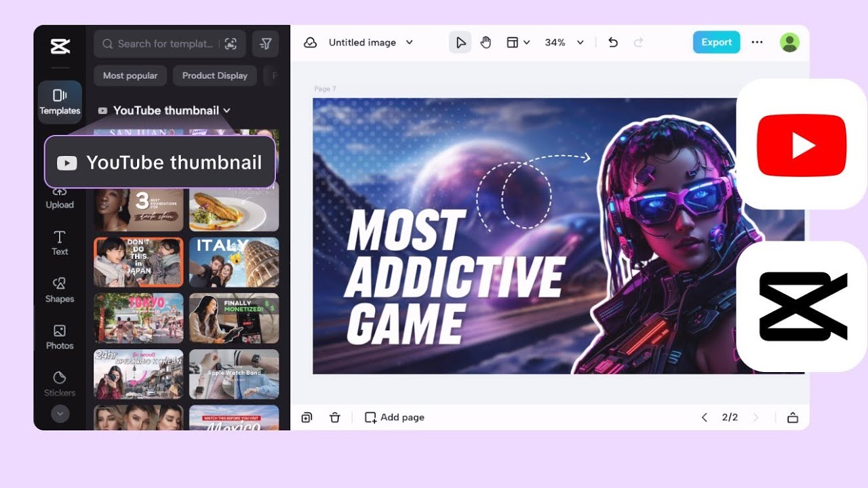Screen dimensions: 868x488
Task: Open the Shapes panel
Action: [60, 290]
